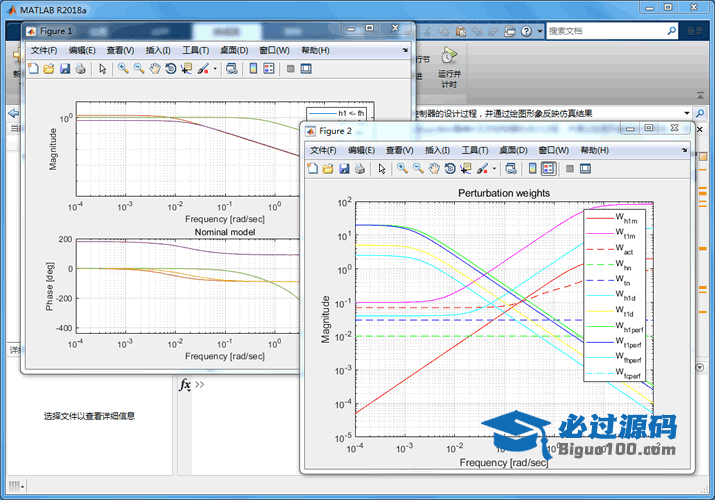Open 文件(F) menu in Figure 2

[x=323, y=150]
